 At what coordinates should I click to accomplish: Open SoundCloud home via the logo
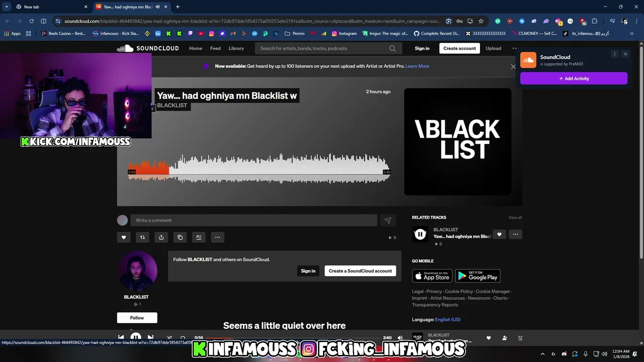pos(148,48)
